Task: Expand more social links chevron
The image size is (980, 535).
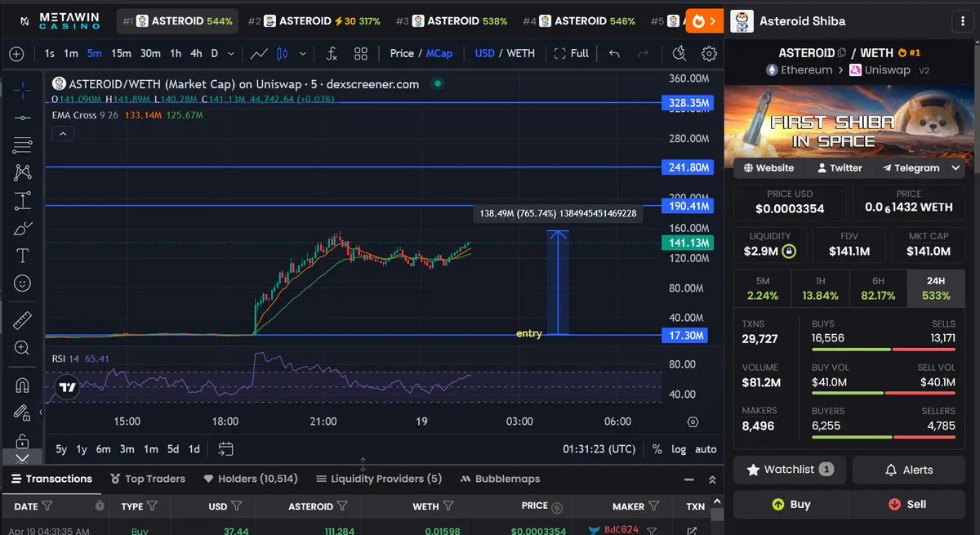Action: (x=955, y=167)
